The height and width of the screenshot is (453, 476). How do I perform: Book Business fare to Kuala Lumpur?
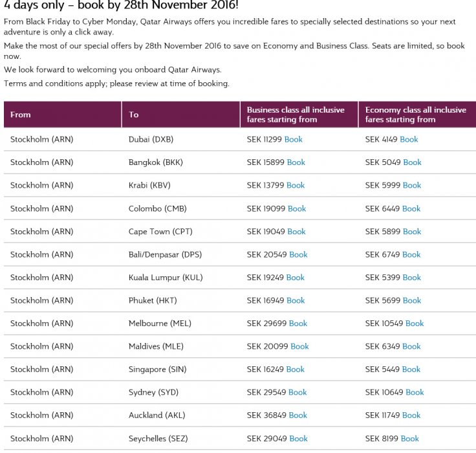295,278
